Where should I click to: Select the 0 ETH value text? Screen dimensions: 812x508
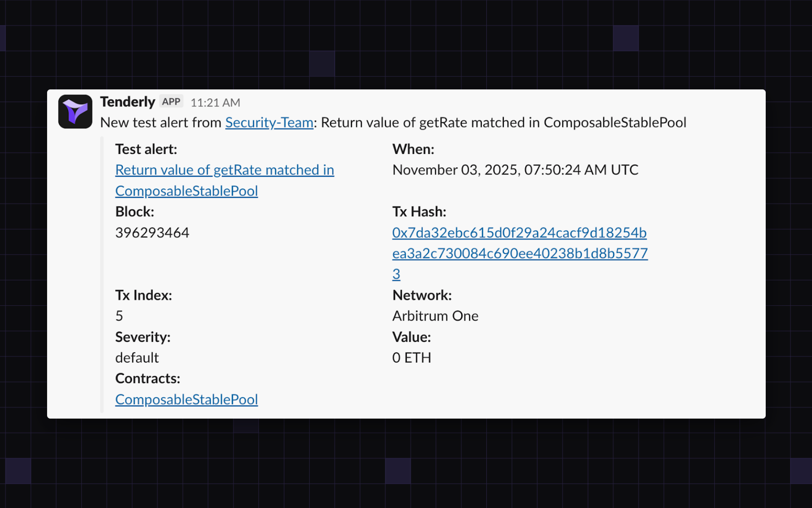tap(411, 358)
